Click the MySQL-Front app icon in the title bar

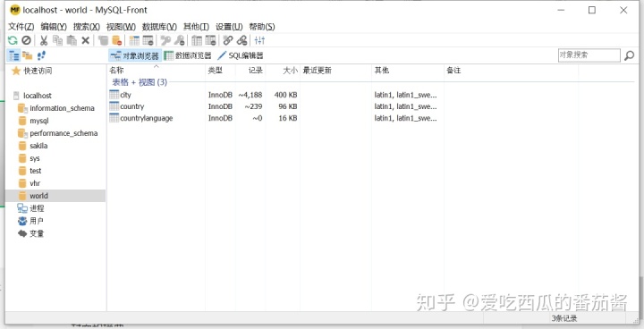point(15,10)
